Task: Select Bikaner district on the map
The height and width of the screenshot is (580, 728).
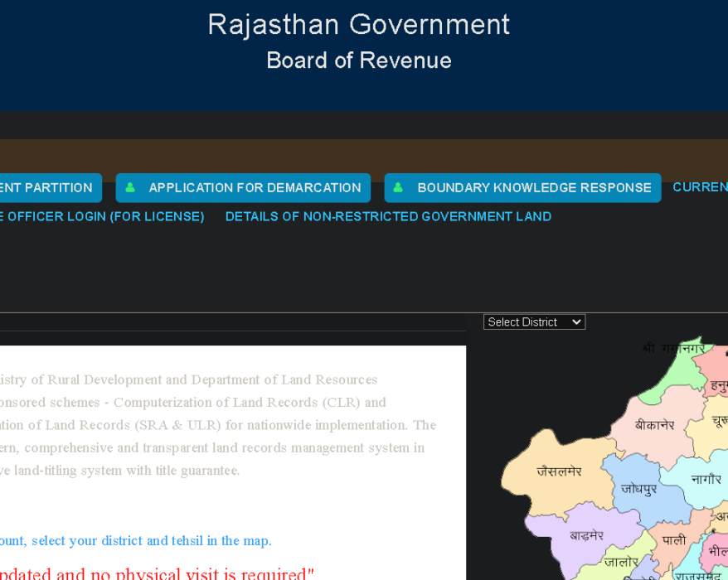Action: coord(654,425)
